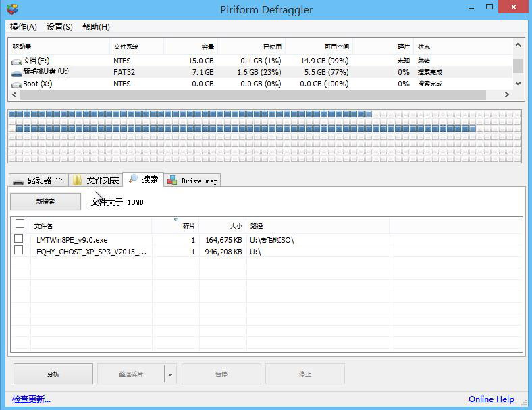Click the 可用空间 column header
This screenshot has width=532, height=410.
coord(319,47)
